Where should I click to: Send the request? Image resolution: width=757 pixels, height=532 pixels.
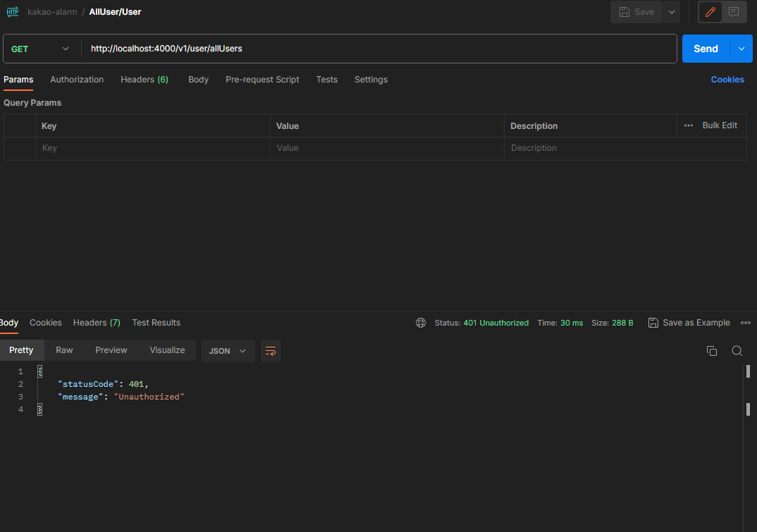[x=706, y=49]
